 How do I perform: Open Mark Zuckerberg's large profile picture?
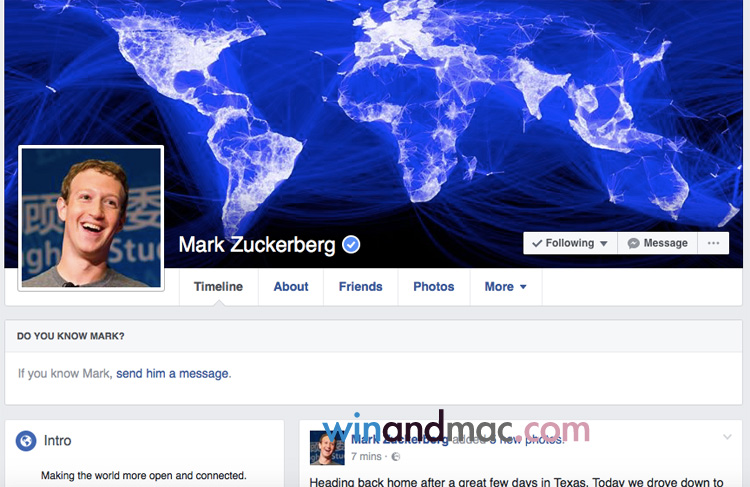(91, 218)
